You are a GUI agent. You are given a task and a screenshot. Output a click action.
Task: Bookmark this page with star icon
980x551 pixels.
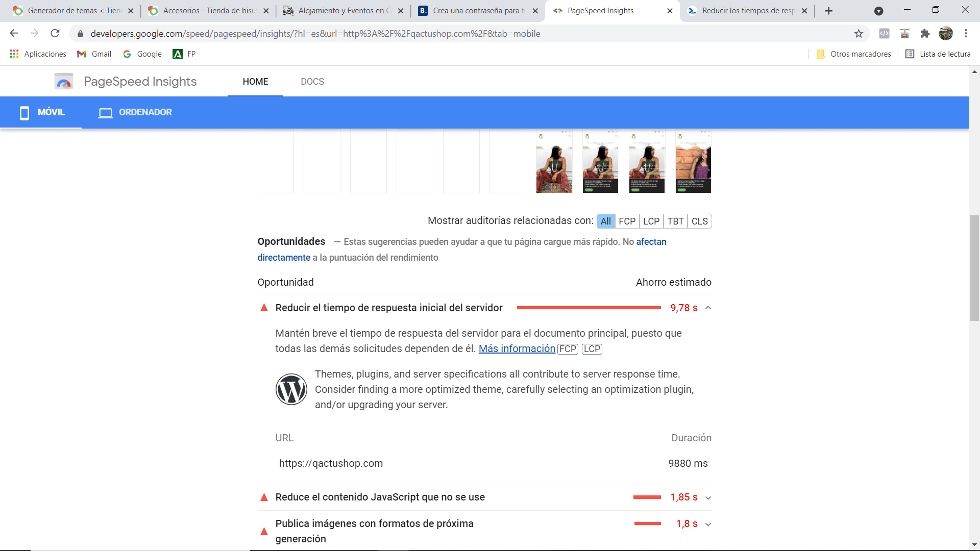coord(859,34)
